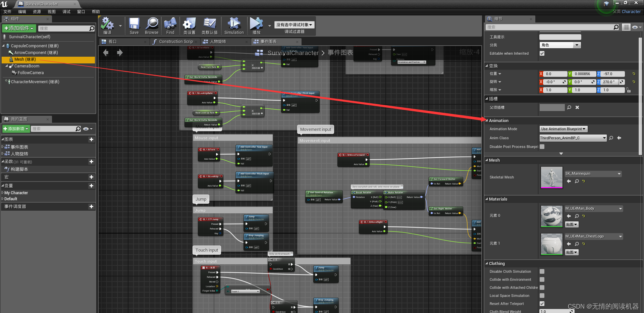Select CharacterMovement component
The width and height of the screenshot is (644, 313).
[35, 82]
